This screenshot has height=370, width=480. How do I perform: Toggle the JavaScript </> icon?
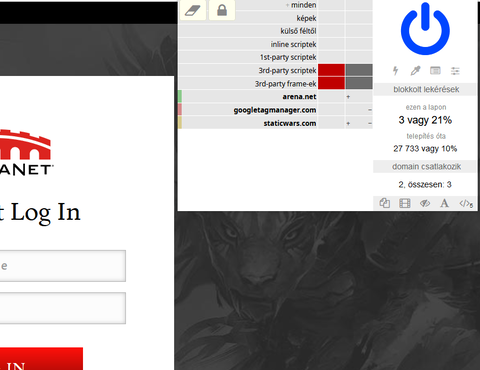pyautogui.click(x=466, y=203)
